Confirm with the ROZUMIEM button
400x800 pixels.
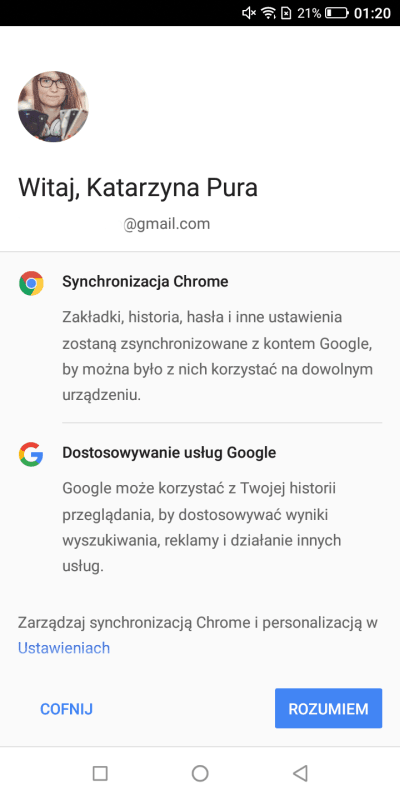tap(329, 708)
